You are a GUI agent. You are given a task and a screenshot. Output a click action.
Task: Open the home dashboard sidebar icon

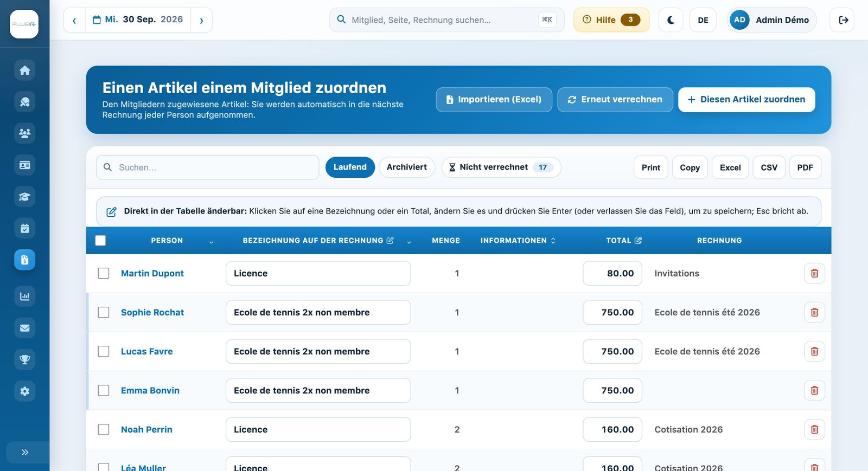click(x=24, y=70)
